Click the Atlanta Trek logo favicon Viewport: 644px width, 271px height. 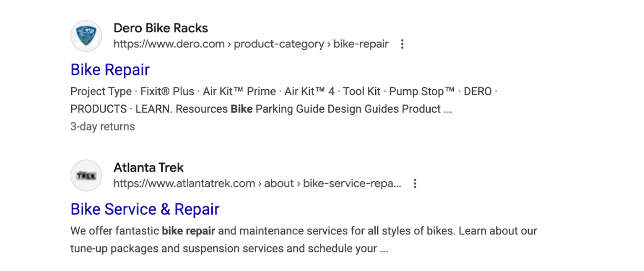pos(86,175)
